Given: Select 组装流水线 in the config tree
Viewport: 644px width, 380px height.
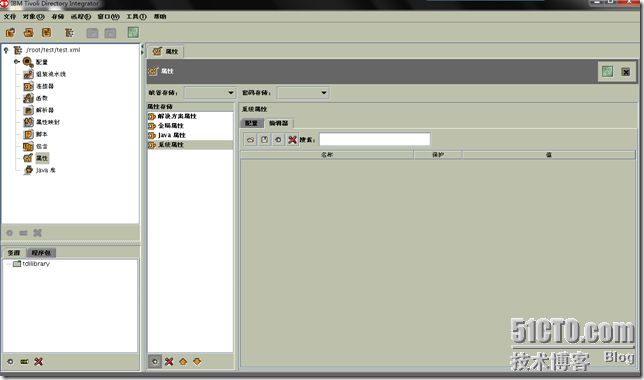Looking at the screenshot, I should [x=51, y=74].
